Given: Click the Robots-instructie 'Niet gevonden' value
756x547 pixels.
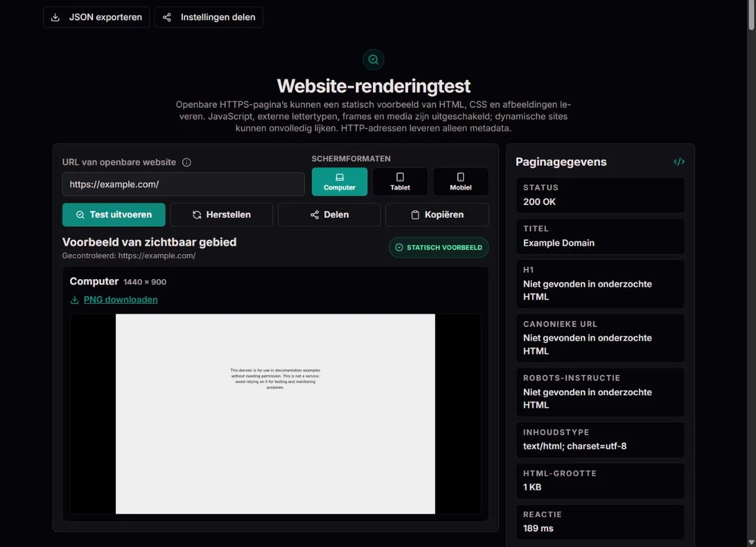Looking at the screenshot, I should pyautogui.click(x=587, y=398).
